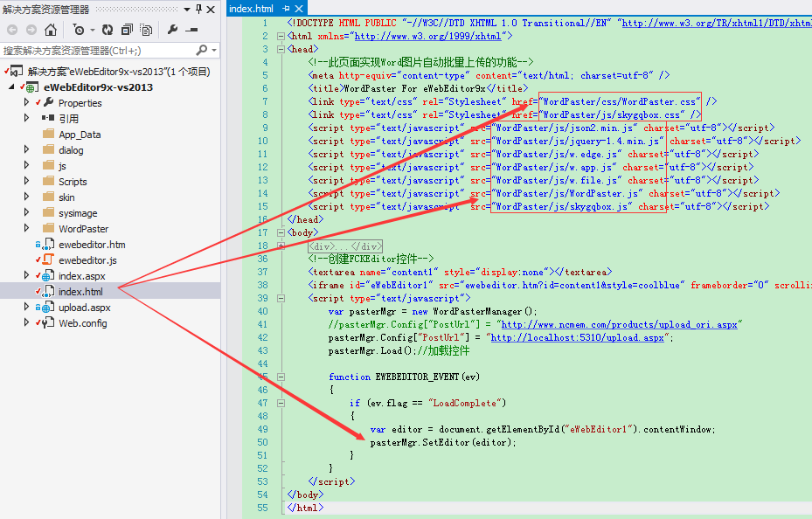
Task: Open the http://www.w3.org/1999/xhtml link
Action: 427,36
